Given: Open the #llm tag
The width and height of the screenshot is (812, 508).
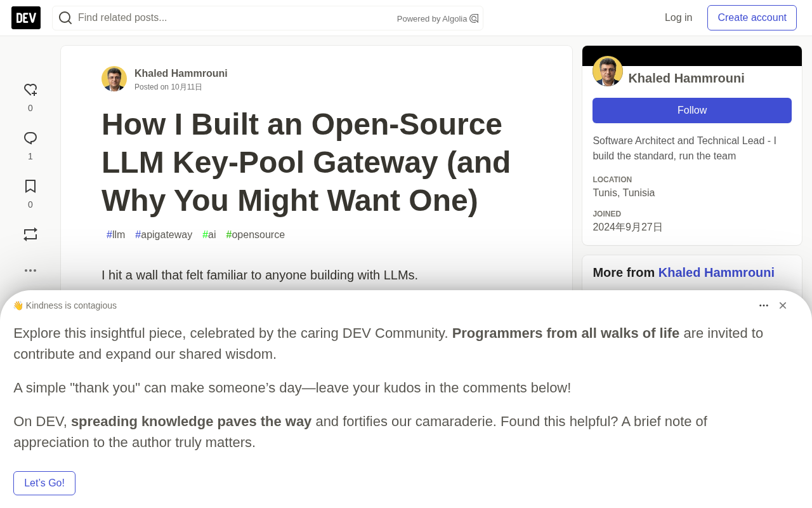Looking at the screenshot, I should pos(116,235).
